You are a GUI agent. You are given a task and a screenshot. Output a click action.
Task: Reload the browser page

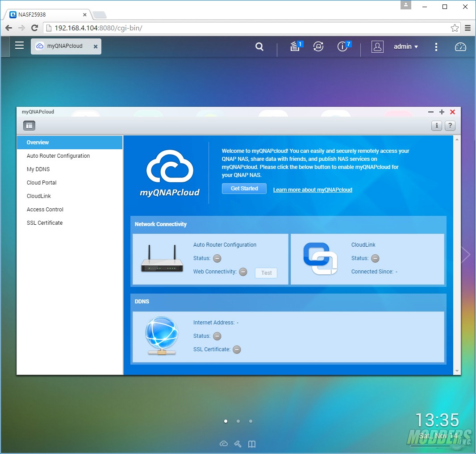coord(35,28)
